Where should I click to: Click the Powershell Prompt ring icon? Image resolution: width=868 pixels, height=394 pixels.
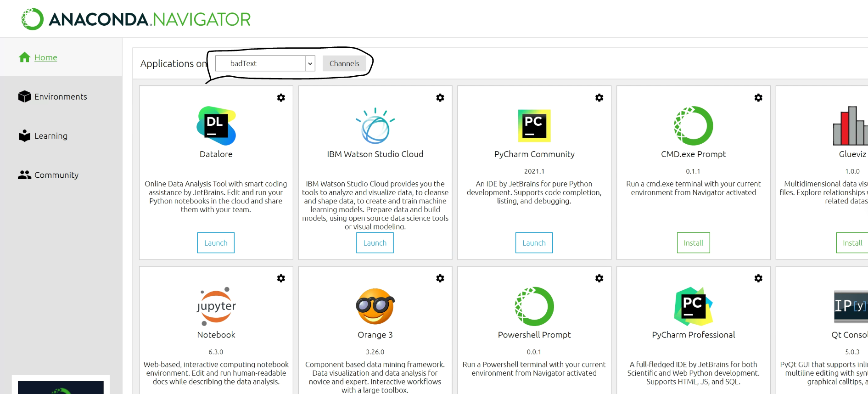(534, 306)
